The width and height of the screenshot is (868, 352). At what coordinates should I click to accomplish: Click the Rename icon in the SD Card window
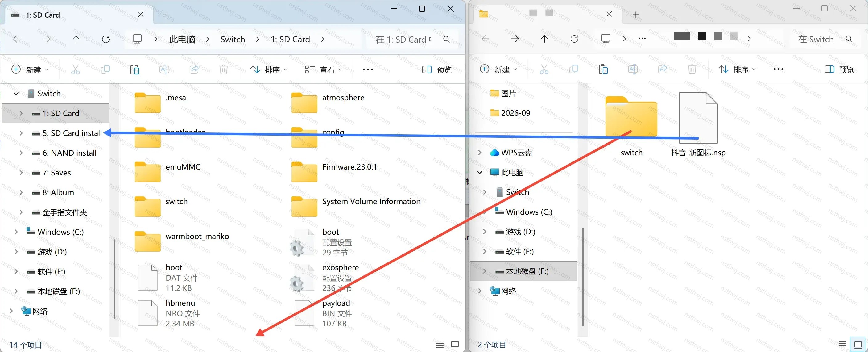click(x=164, y=69)
